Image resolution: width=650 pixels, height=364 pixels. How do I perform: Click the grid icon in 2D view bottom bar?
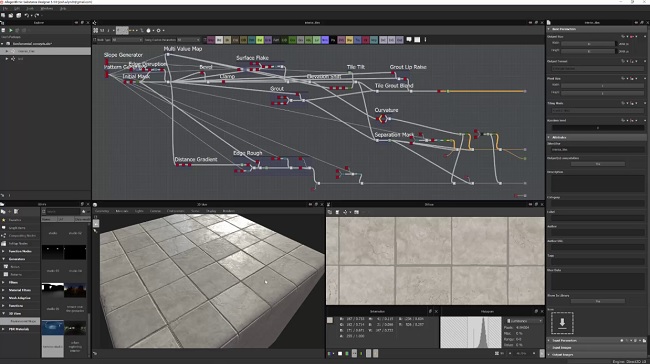point(497,353)
